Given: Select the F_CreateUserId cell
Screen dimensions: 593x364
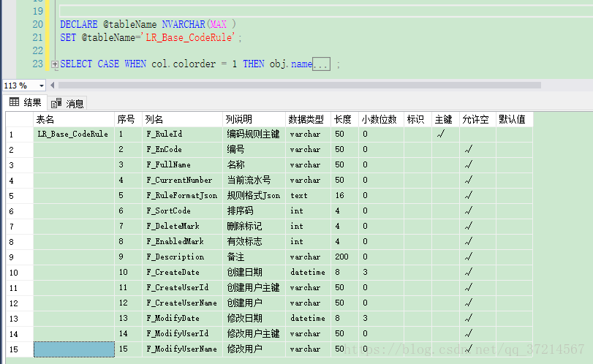Looking at the screenshot, I should 182,288.
